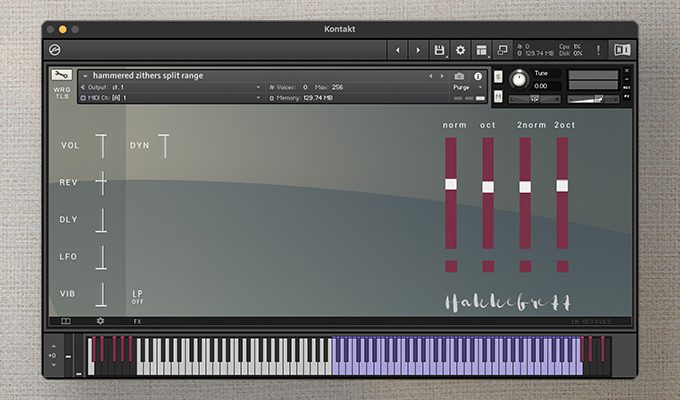Click the 'oct' vertical slider handle
The width and height of the screenshot is (680, 400).
[488, 186]
